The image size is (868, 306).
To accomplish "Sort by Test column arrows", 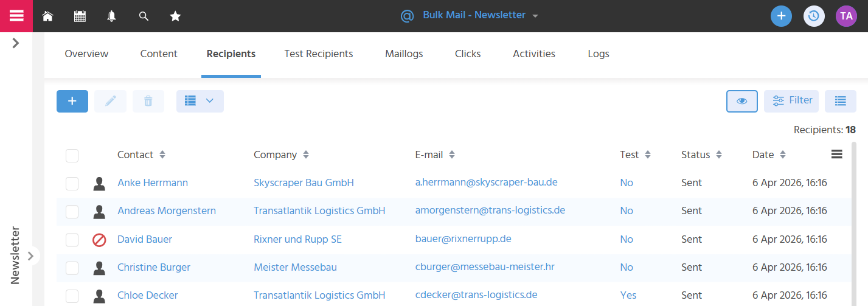I will tap(648, 155).
